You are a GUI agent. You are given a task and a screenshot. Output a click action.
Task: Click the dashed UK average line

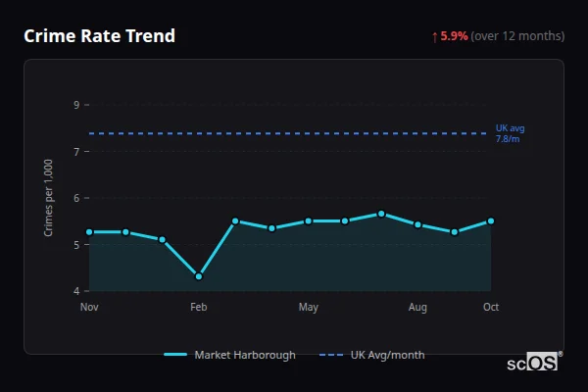pyautogui.click(x=287, y=133)
